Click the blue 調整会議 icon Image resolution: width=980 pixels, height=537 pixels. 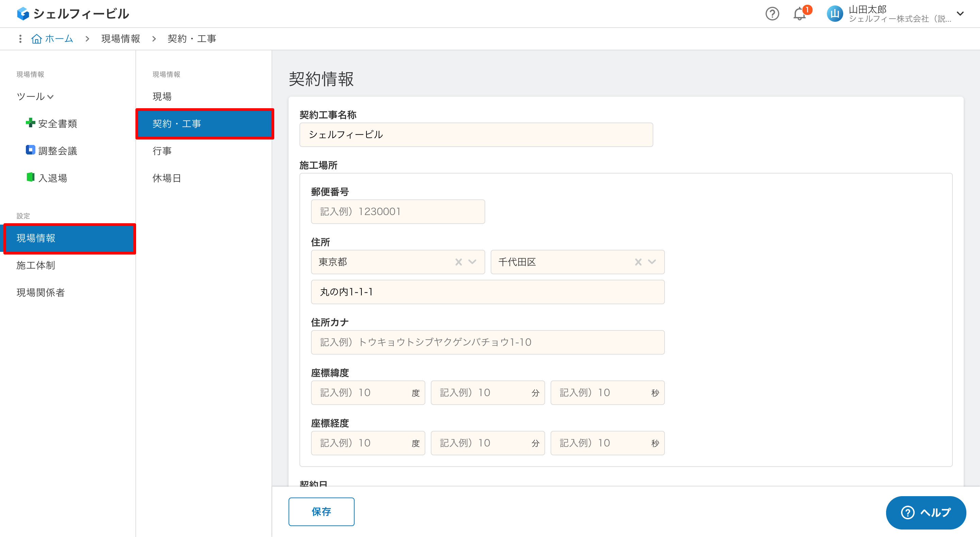(30, 150)
